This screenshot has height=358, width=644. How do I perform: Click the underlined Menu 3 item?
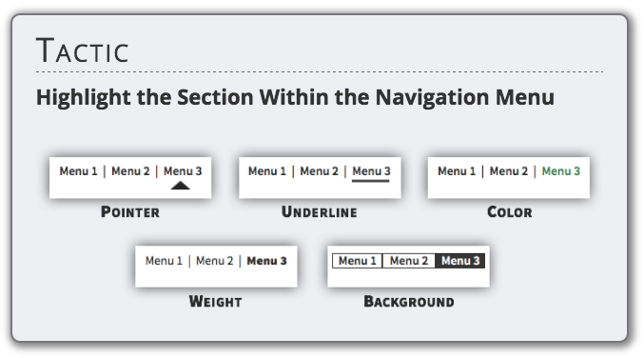[371, 171]
